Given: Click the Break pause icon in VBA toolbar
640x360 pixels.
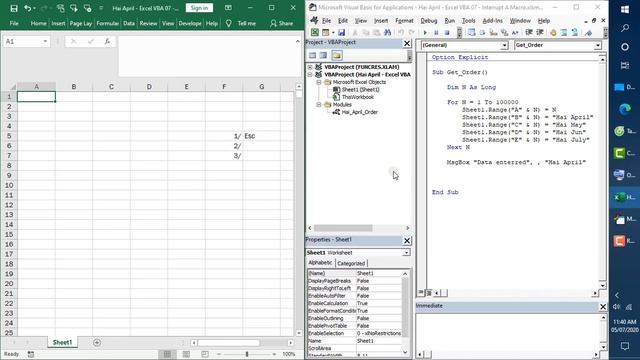Looking at the screenshot, I should (436, 32).
